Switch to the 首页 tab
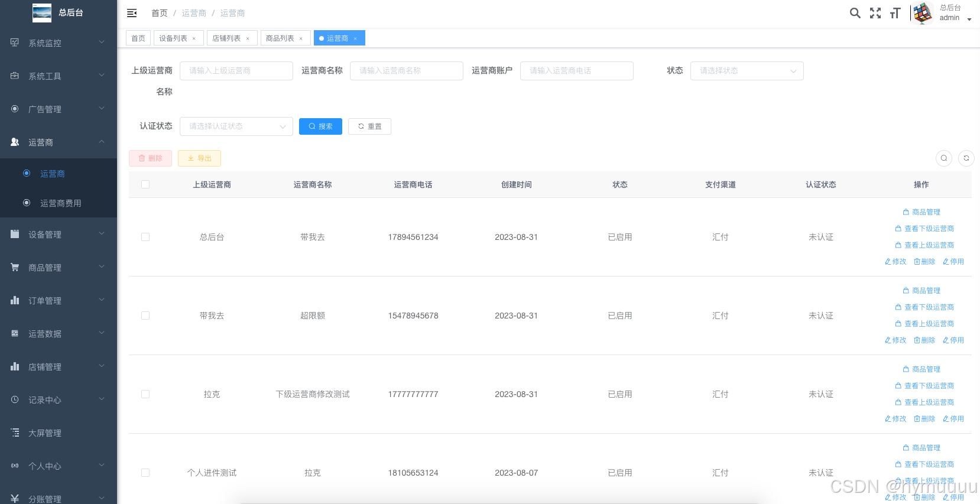The height and width of the screenshot is (504, 980). pyautogui.click(x=138, y=38)
